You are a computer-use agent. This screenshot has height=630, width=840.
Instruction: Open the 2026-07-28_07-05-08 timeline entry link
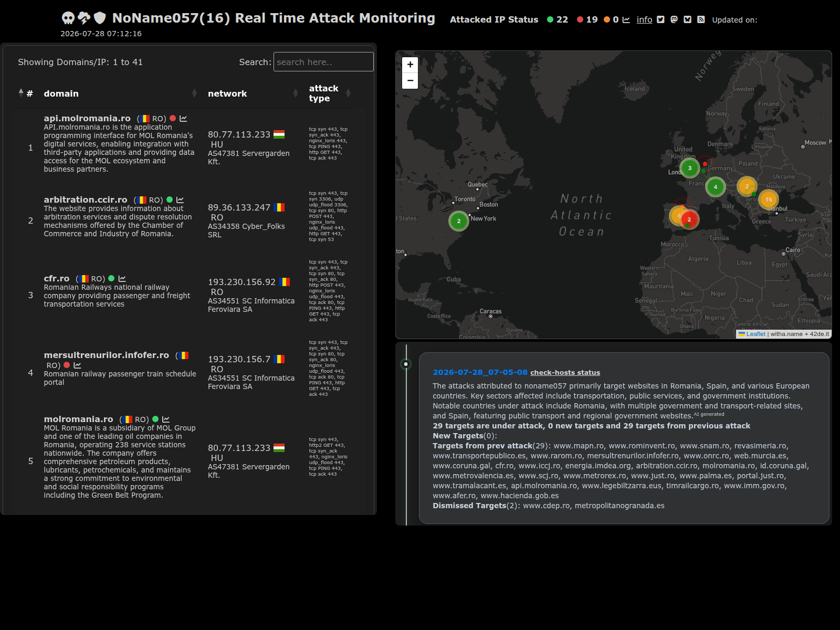tap(480, 372)
